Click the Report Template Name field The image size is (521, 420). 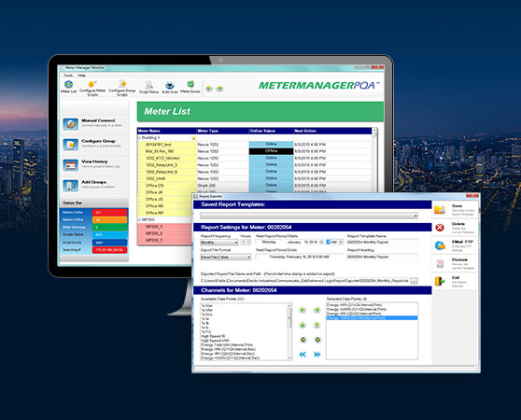tap(382, 242)
